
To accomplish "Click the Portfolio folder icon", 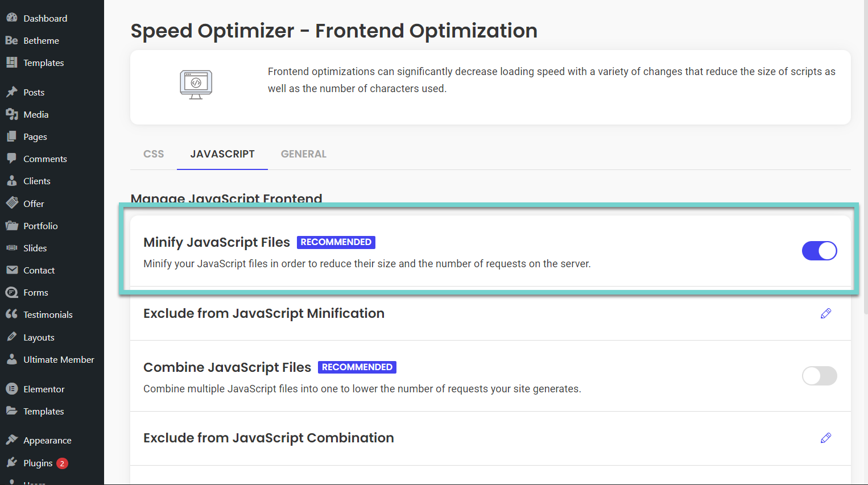I will pyautogui.click(x=11, y=226).
